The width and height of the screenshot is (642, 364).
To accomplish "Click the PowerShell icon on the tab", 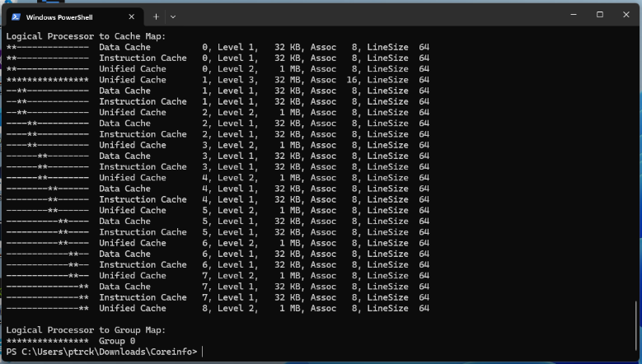I will pyautogui.click(x=16, y=16).
